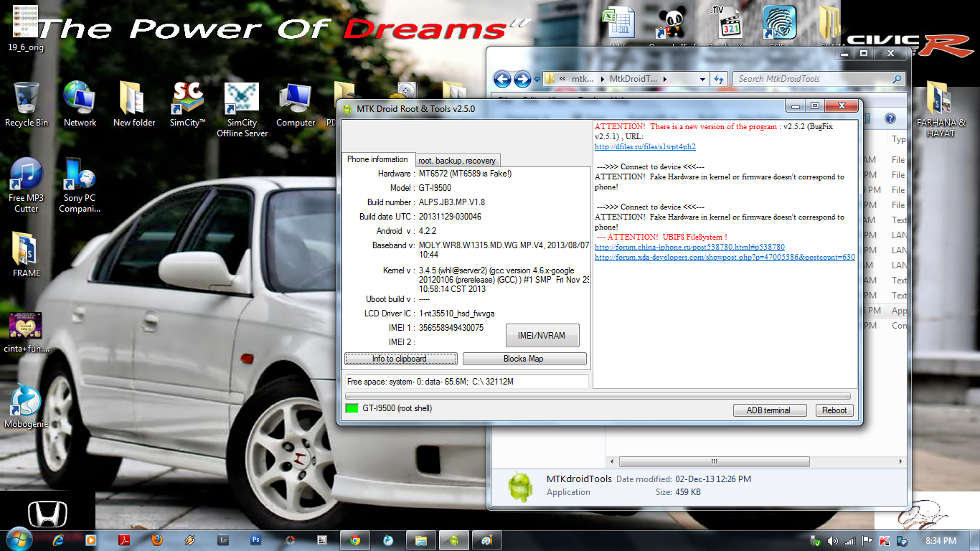Launch the panda desktop shortcut
The width and height of the screenshot is (980, 551).
point(672,22)
